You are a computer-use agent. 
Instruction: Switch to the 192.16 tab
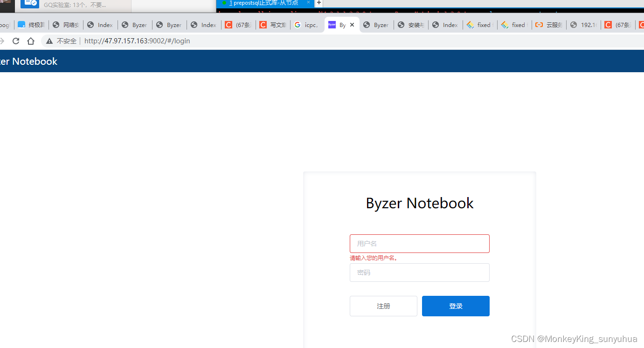point(583,25)
